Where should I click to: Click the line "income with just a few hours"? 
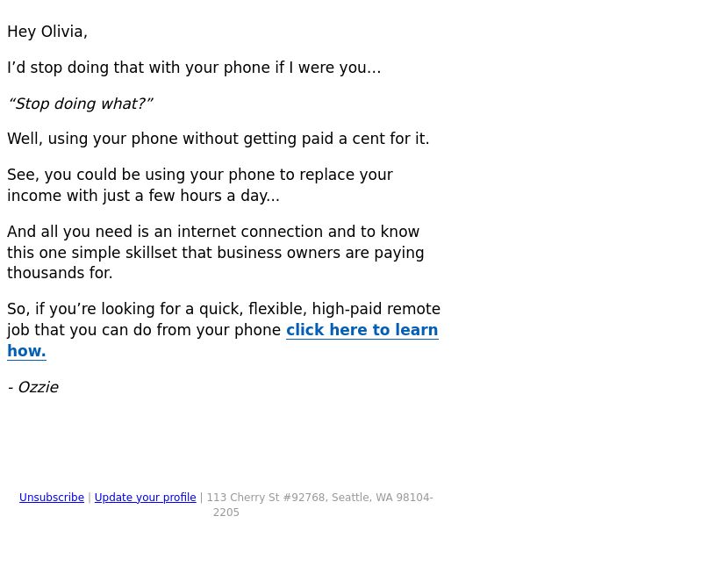pos(143,196)
